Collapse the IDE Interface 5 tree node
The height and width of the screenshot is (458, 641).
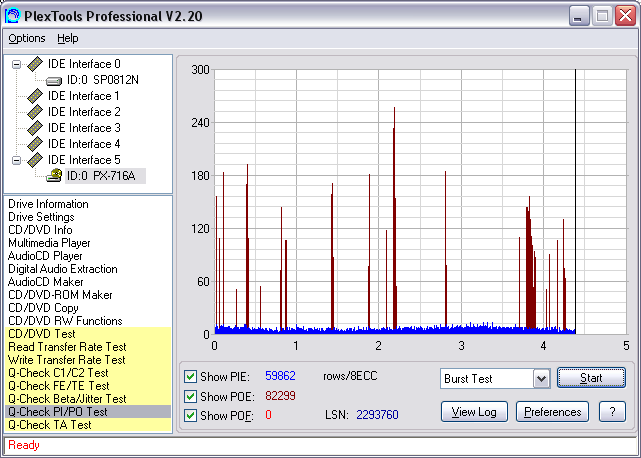point(16,160)
